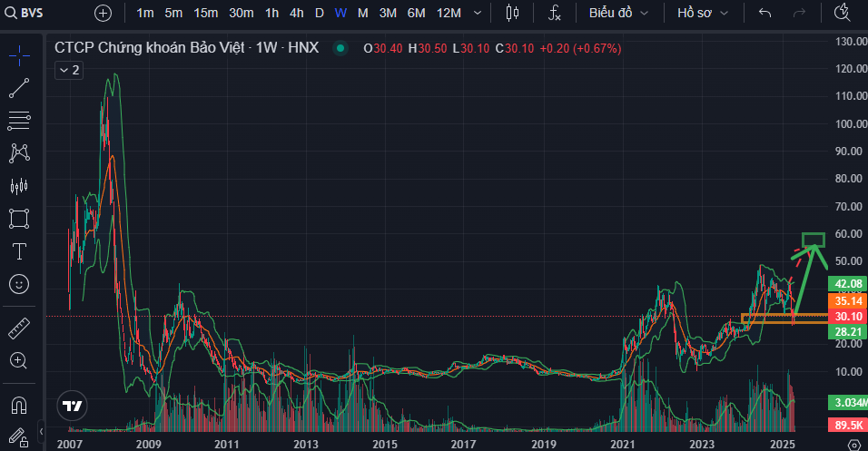Image resolution: width=868 pixels, height=451 pixels.
Task: Toggle magnet mode for drawings
Action: 19,406
